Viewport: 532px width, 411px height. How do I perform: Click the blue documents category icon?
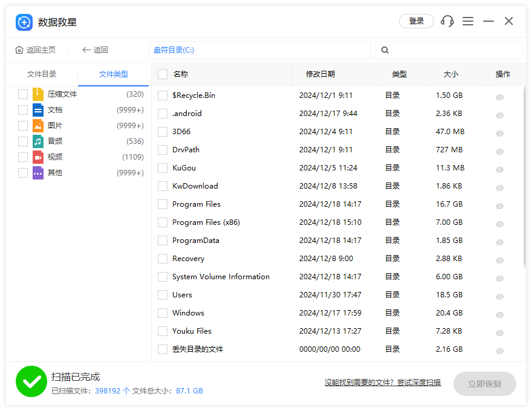38,110
